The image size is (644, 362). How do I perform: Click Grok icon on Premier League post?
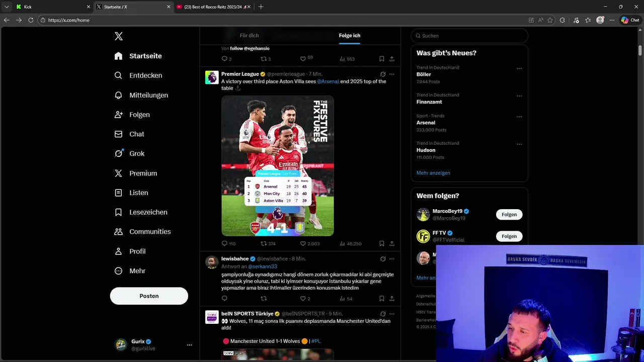coord(383,74)
